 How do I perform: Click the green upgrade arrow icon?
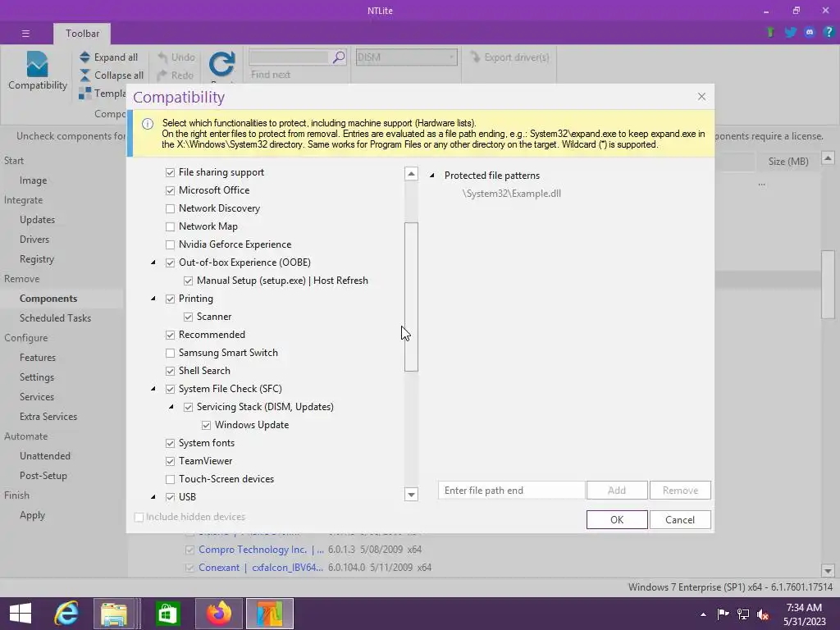click(x=770, y=32)
